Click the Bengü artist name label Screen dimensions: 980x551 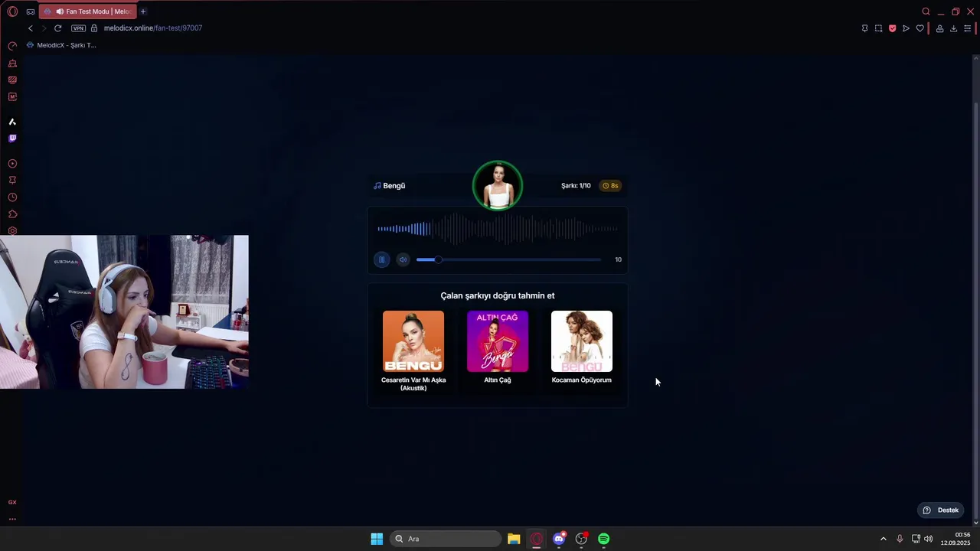pyautogui.click(x=394, y=186)
